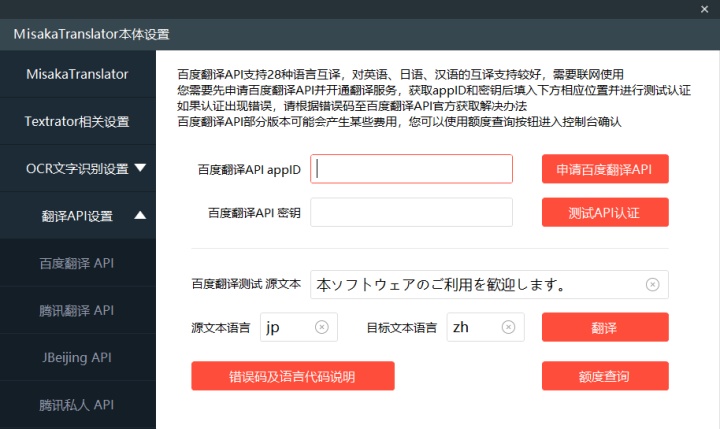Expand the OCR文字识别设置 section arrow
Image resolution: width=720 pixels, height=429 pixels.
(140, 168)
